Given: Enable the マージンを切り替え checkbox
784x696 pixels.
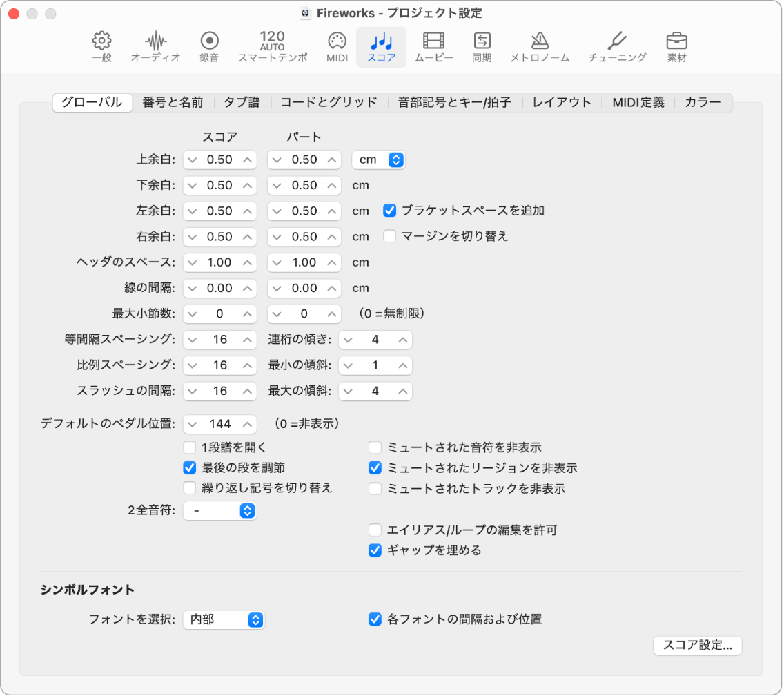Looking at the screenshot, I should click(x=390, y=236).
